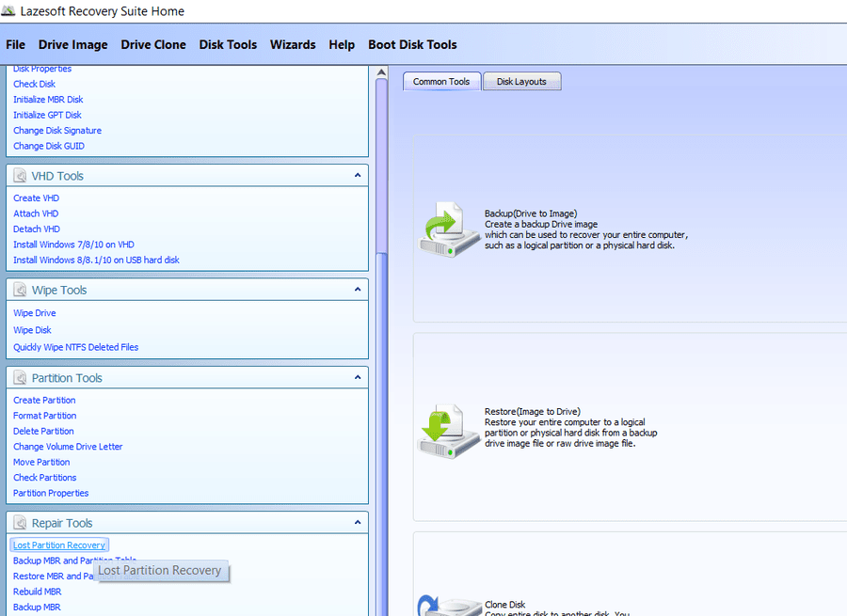Viewport: 847px width, 616px height.
Task: Click the Lazesoft app icon in title bar
Action: [8, 10]
